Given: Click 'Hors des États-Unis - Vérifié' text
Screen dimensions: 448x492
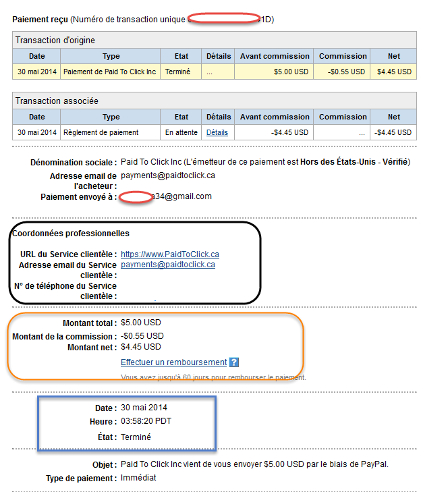Looking at the screenshot, I should tap(354, 162).
